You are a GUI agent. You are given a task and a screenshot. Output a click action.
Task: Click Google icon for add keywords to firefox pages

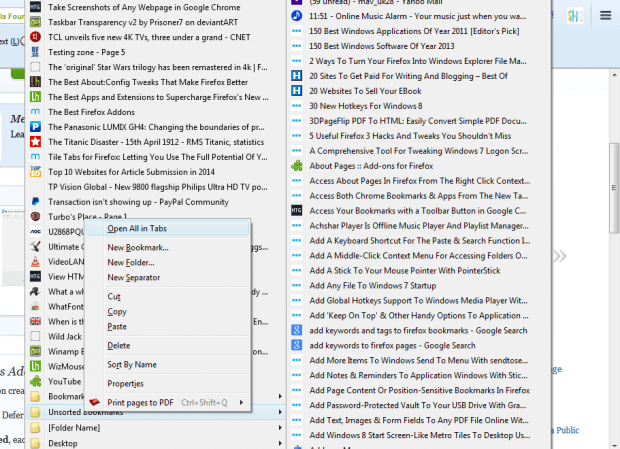coord(297,345)
